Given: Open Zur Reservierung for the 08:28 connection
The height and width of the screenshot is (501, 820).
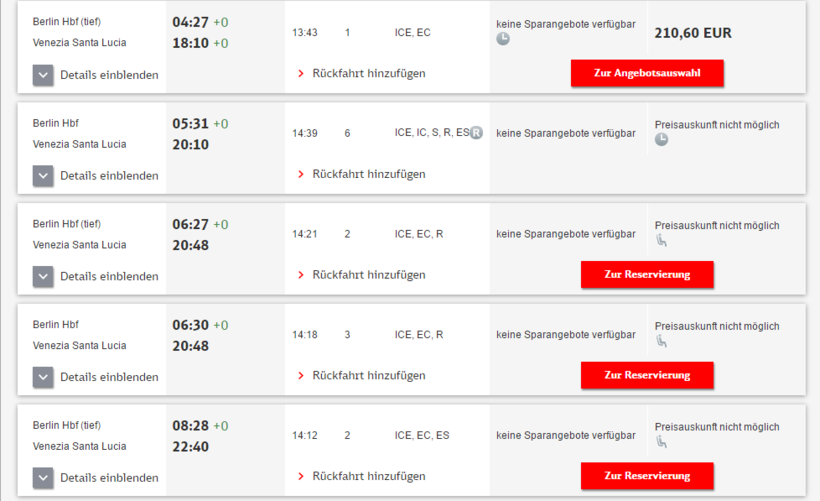Looking at the screenshot, I should pos(647,476).
